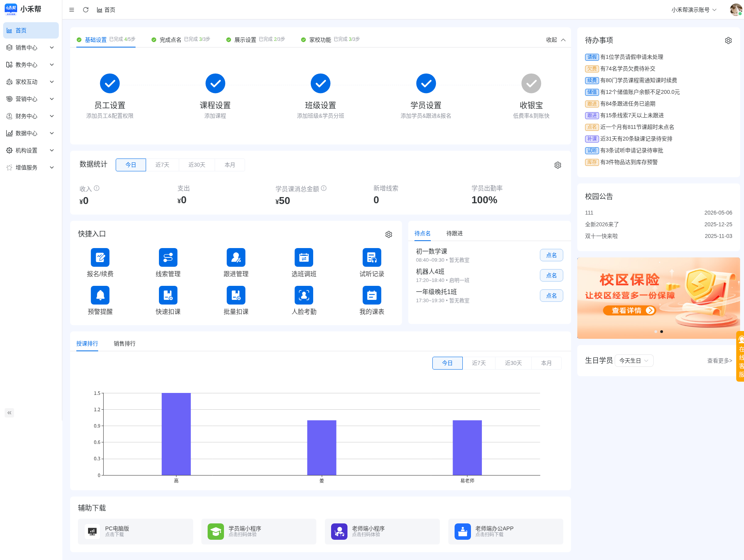Open the 试听记录 quick entry icon
This screenshot has width=744, height=560.
coord(372,257)
